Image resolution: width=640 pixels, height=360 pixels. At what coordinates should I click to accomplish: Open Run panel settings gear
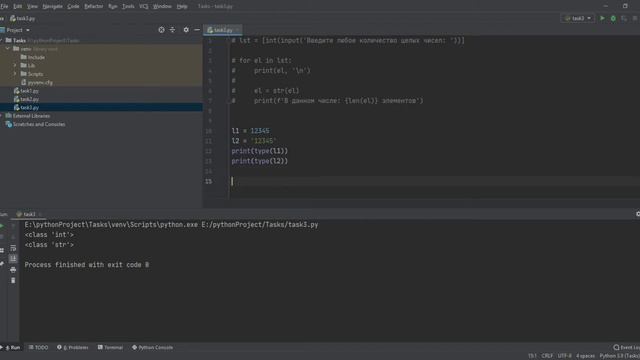(x=638, y=214)
